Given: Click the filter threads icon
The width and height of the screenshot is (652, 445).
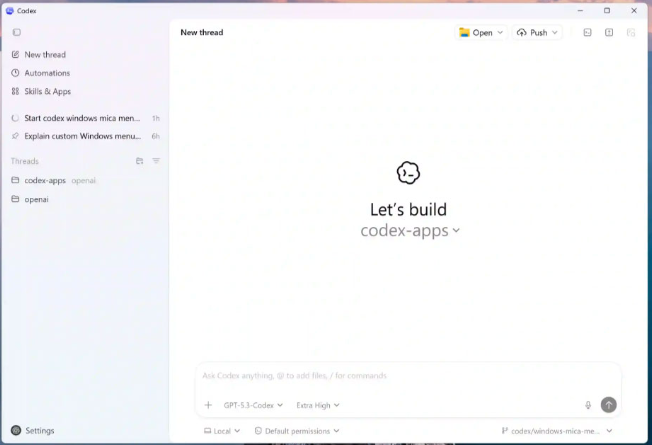Looking at the screenshot, I should point(156,161).
